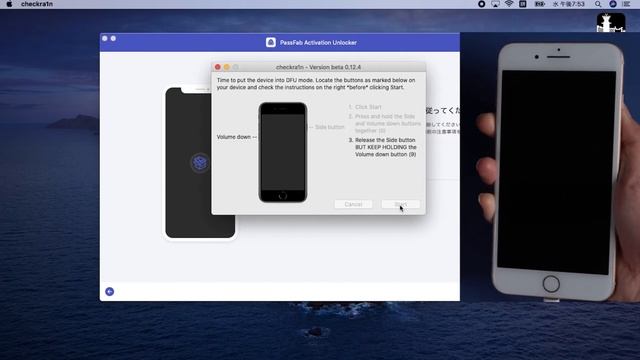The image size is (640, 360).
Task: Click the PassFab Activation Unlocker logo icon
Action: pyautogui.click(x=271, y=42)
